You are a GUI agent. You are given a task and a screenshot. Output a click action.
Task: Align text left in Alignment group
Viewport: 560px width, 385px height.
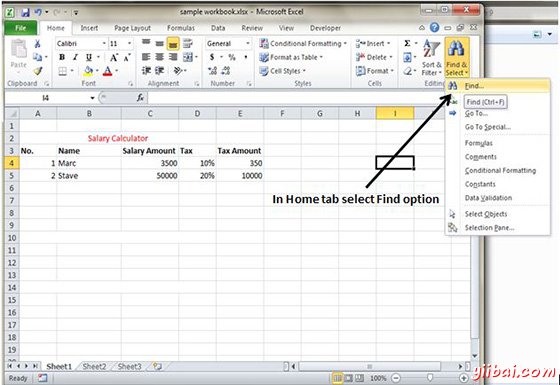146,57
